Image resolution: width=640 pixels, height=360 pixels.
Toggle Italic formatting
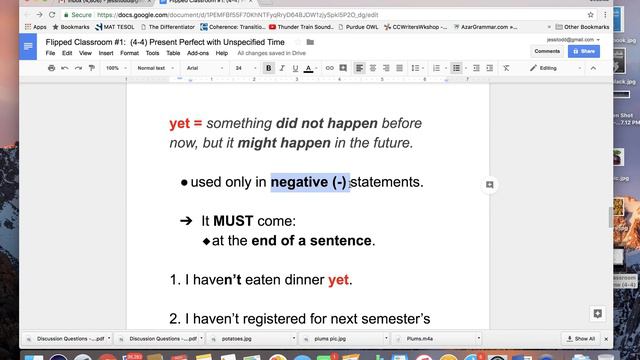pos(282,68)
